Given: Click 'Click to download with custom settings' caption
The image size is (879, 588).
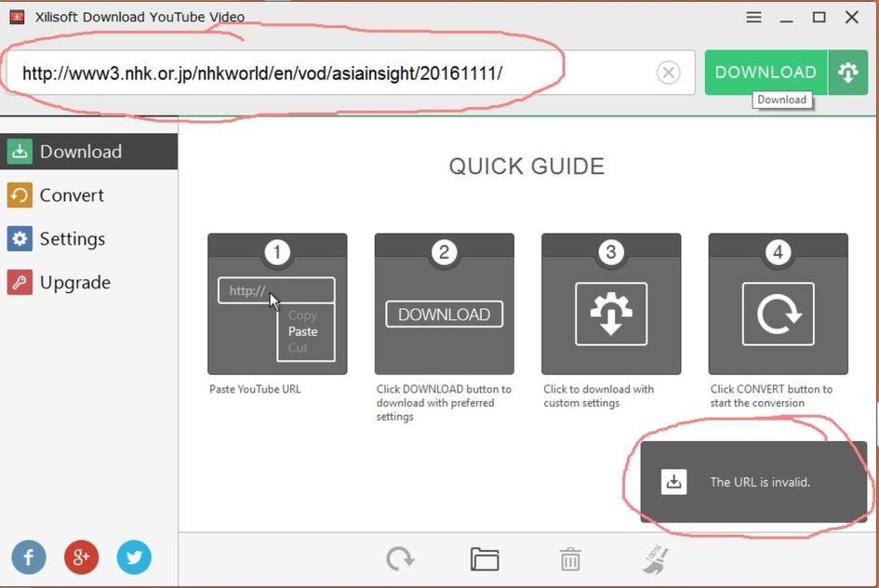Looking at the screenshot, I should 599,395.
